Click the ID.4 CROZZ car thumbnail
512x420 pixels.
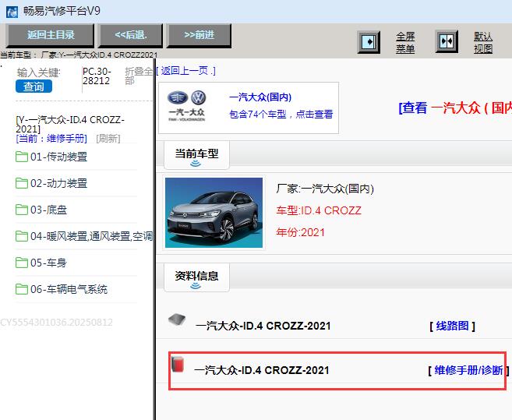[214, 213]
